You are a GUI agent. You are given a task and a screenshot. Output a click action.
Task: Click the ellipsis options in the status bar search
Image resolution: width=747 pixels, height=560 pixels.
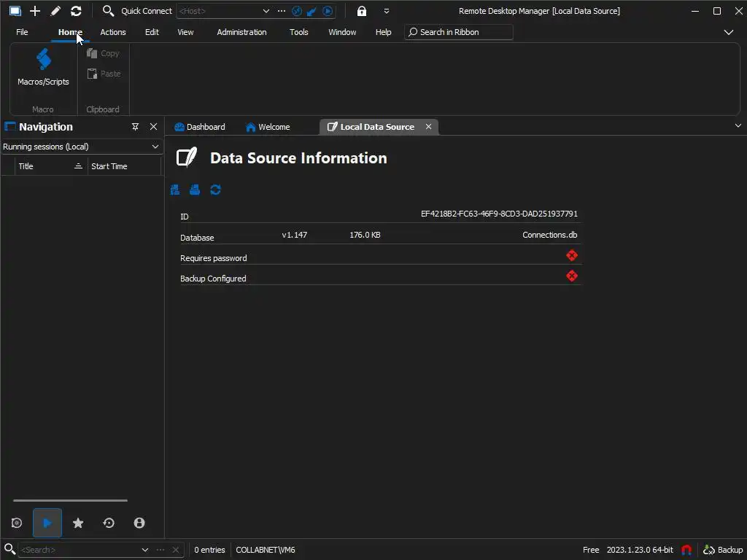[160, 550]
